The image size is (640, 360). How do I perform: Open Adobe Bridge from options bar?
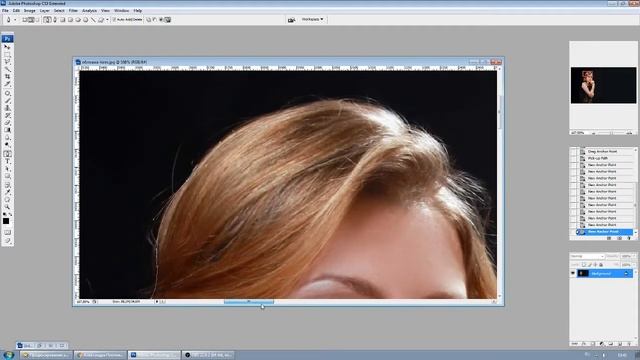[x=291, y=20]
